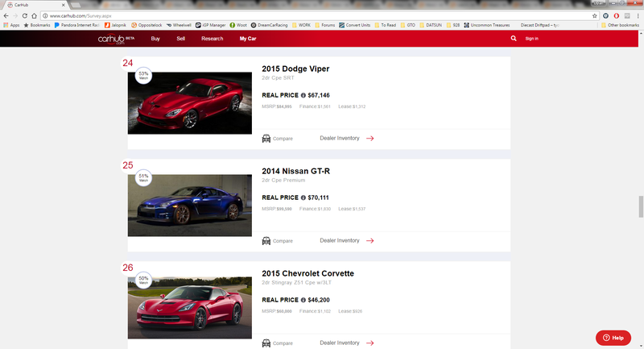Open the 2015 Dodge Viper title link
The height and width of the screenshot is (349, 644).
[x=295, y=69]
